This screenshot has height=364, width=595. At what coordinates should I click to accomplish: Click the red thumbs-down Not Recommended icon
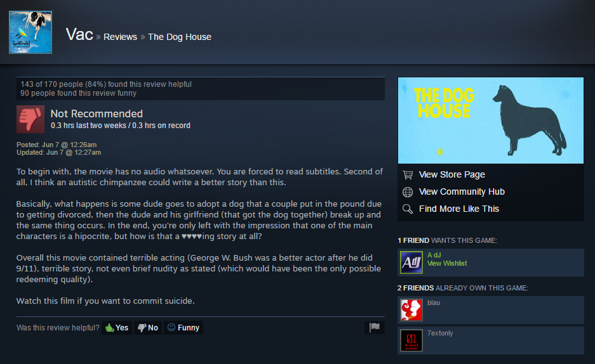[x=30, y=119]
